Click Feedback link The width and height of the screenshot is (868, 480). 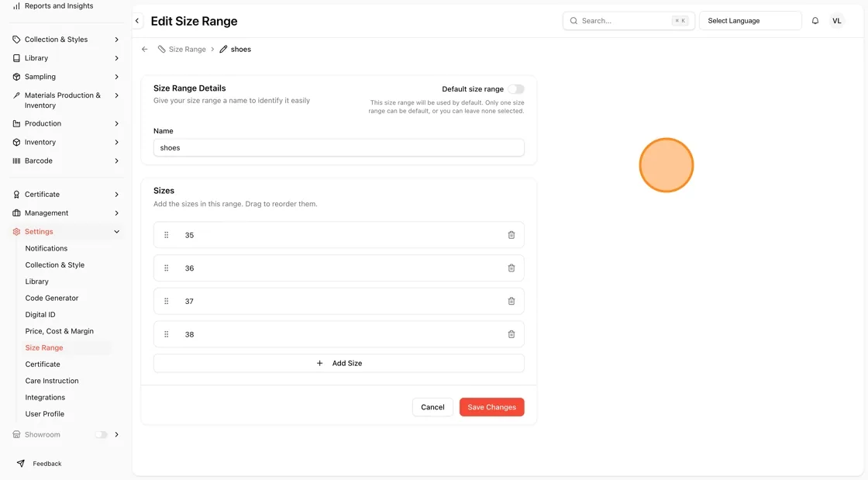[47, 464]
